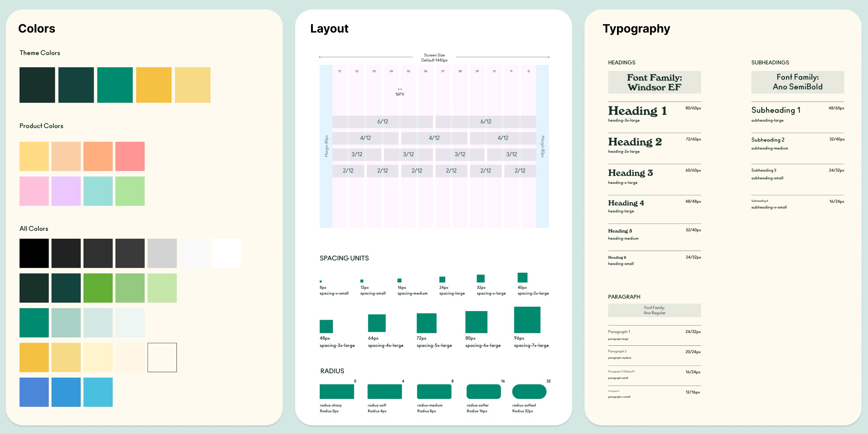
Task: Select the Subheading 2 text sample
Action: [x=767, y=140]
